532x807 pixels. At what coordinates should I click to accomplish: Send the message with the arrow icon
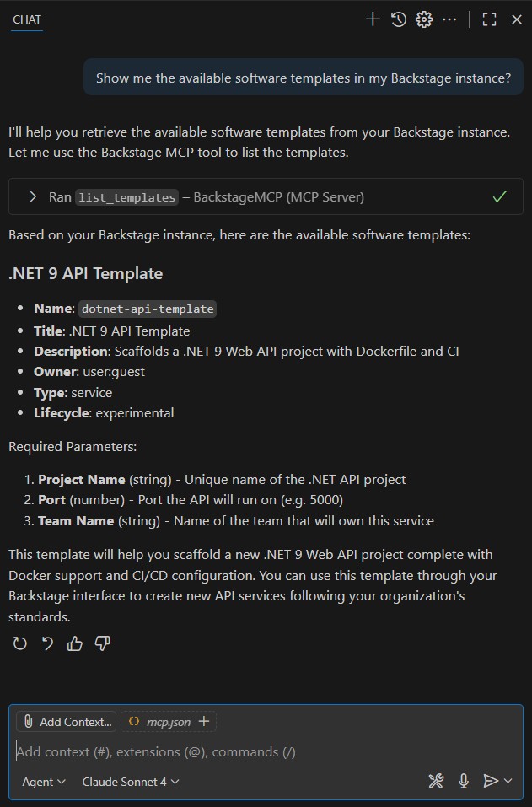pos(491,781)
